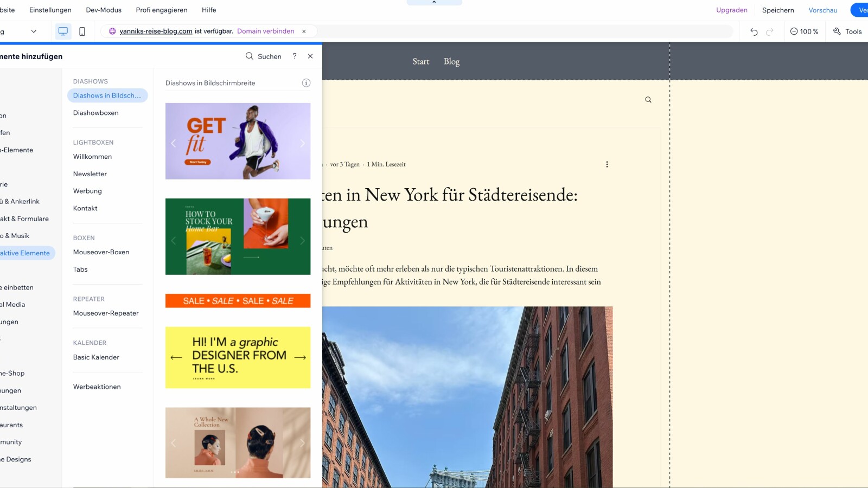
Task: Select the orange SALE banner slideshow thumbnail
Action: (238, 300)
